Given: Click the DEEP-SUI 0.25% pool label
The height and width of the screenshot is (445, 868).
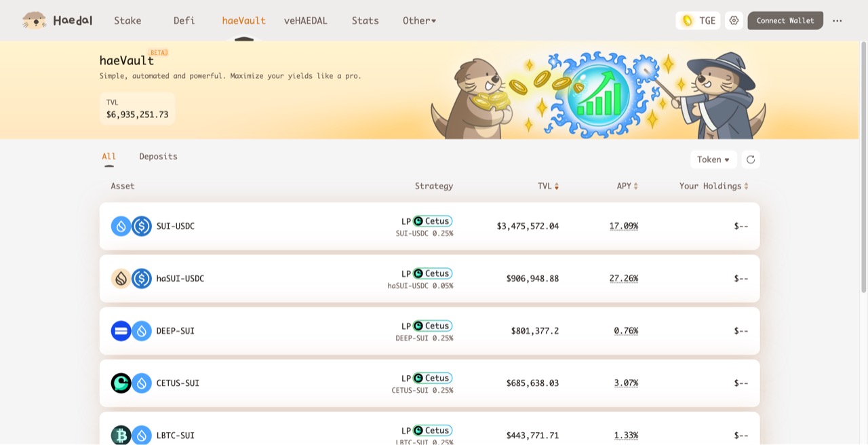Looking at the screenshot, I should point(425,338).
